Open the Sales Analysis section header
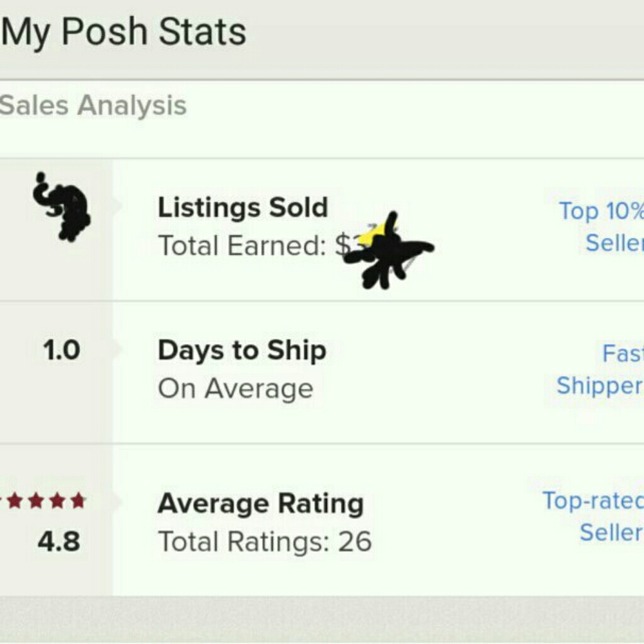644x644 pixels. click(93, 105)
